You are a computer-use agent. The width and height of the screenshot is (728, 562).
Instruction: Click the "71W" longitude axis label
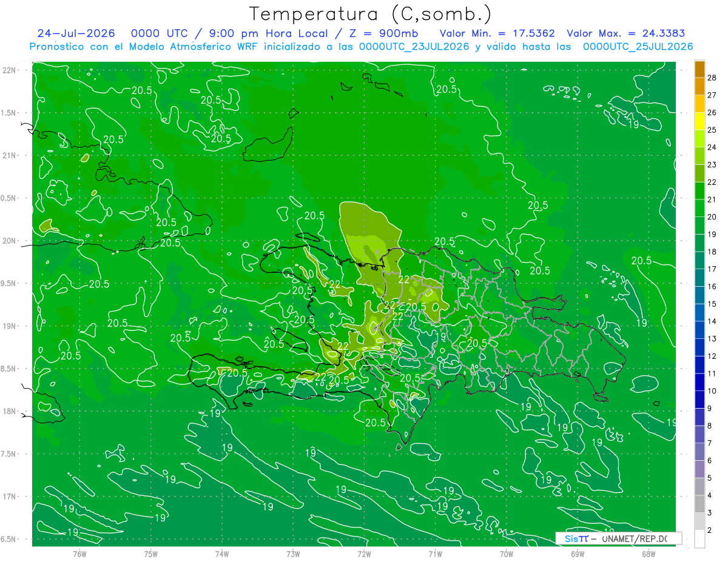[435, 554]
